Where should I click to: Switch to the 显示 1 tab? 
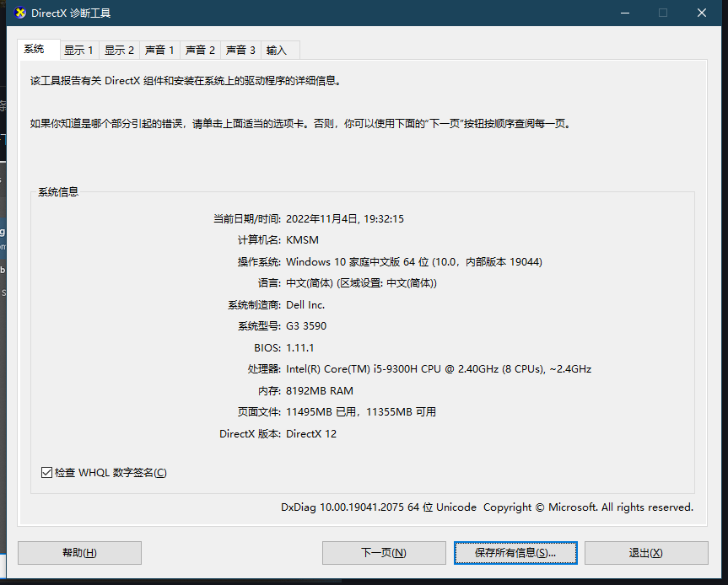pyautogui.click(x=79, y=50)
